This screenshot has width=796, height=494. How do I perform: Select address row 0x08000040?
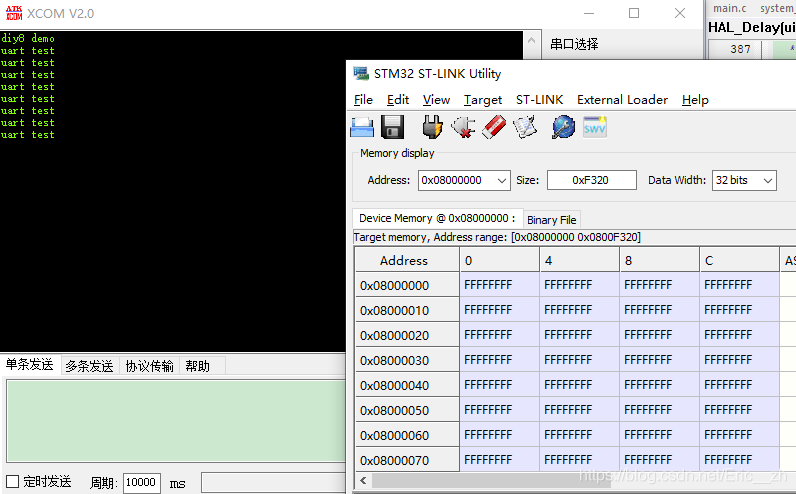coord(408,385)
